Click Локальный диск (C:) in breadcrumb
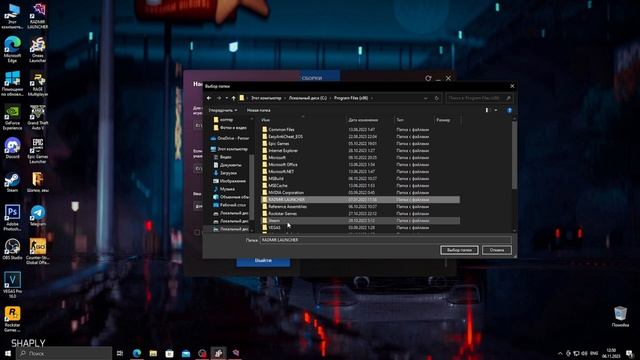The image size is (640, 360). click(x=307, y=98)
